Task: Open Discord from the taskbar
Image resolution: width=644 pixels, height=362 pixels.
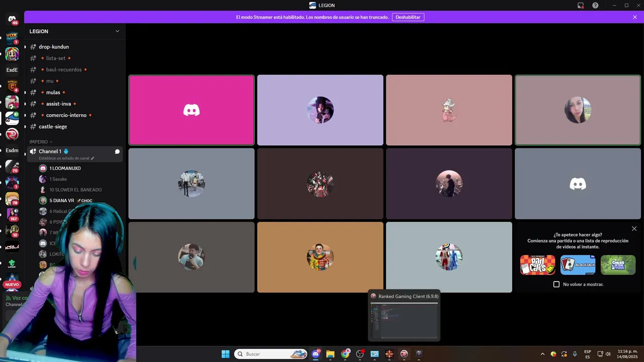Action: [315, 354]
